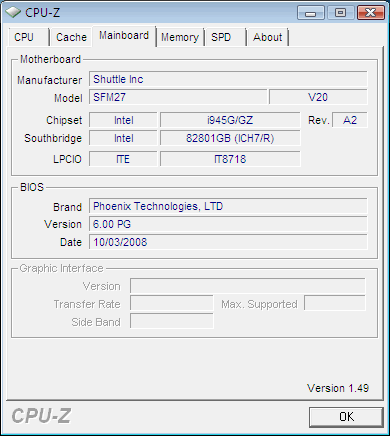This screenshot has height=436, width=390.
Task: Click the 'Date' label in BIOS section
Action: tap(71, 242)
